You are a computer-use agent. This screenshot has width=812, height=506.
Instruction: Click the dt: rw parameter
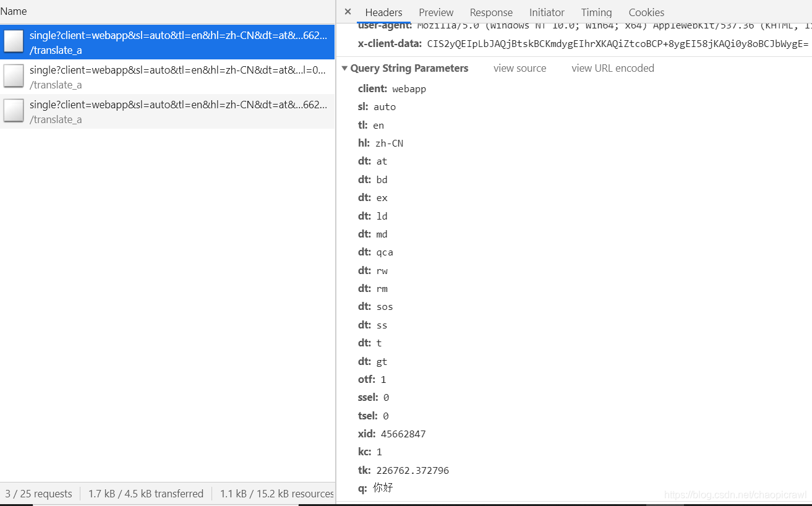coord(372,270)
